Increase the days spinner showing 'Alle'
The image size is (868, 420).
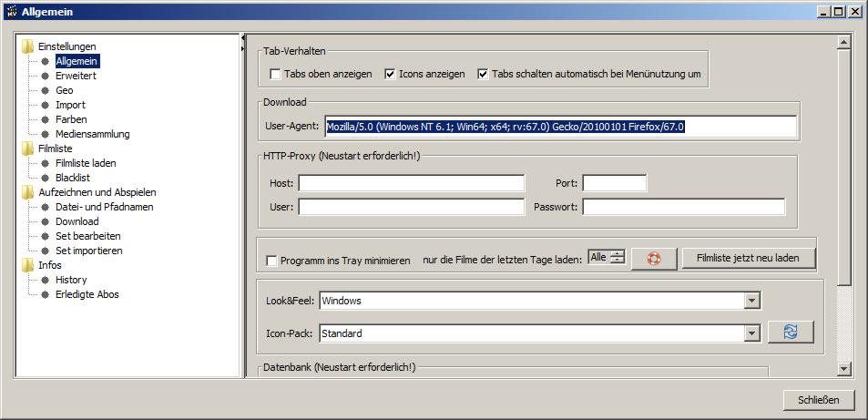pyautogui.click(x=618, y=254)
